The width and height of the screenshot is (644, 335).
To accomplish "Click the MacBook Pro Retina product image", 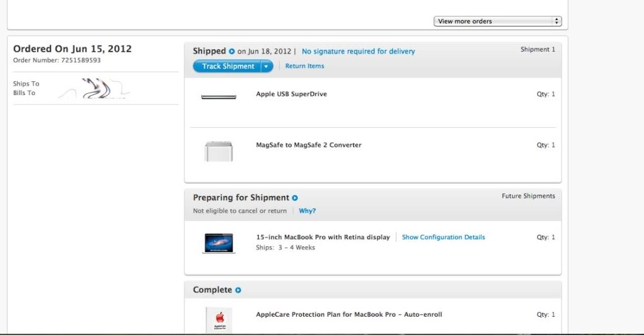I will pos(219,244).
